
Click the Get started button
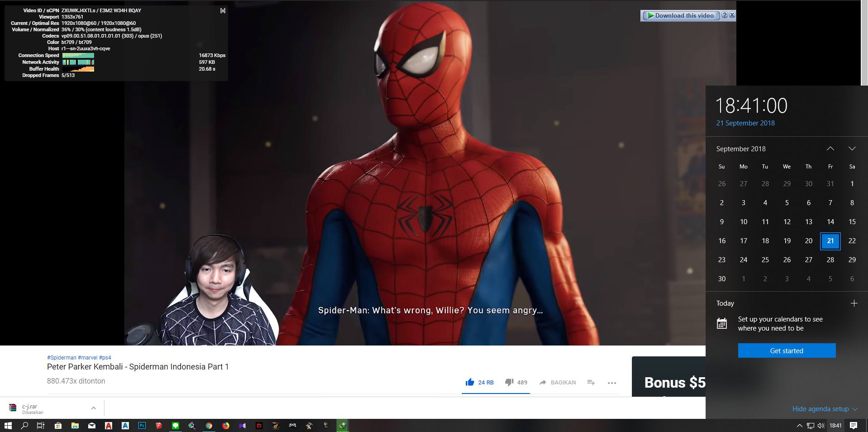[787, 350]
